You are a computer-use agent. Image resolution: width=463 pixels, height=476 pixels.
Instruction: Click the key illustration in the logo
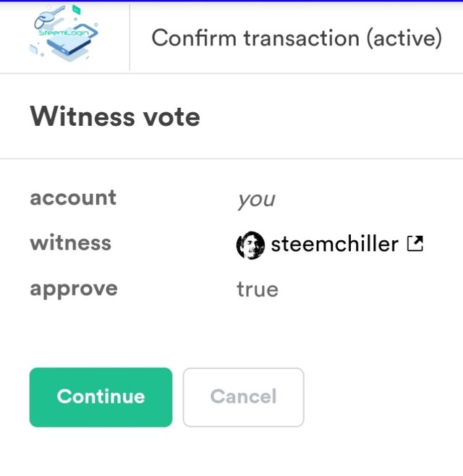[51, 17]
